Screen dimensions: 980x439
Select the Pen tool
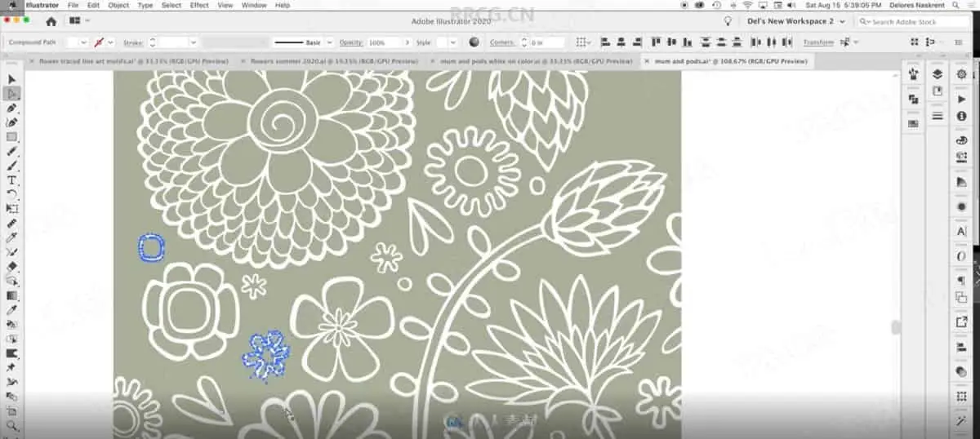[12, 108]
